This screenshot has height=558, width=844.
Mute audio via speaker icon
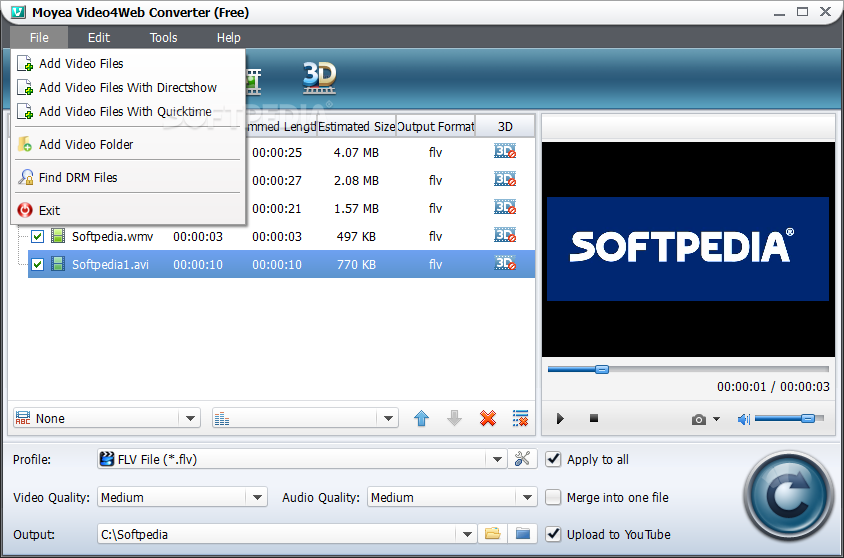(744, 419)
